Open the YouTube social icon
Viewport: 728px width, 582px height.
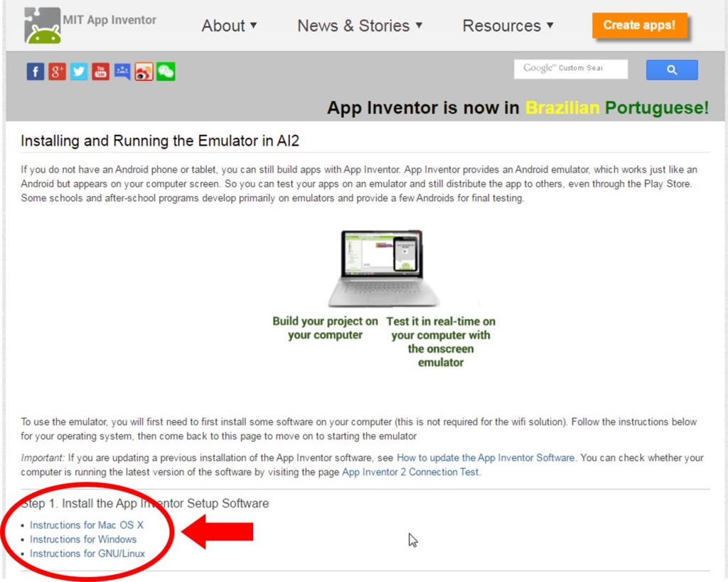coord(100,72)
